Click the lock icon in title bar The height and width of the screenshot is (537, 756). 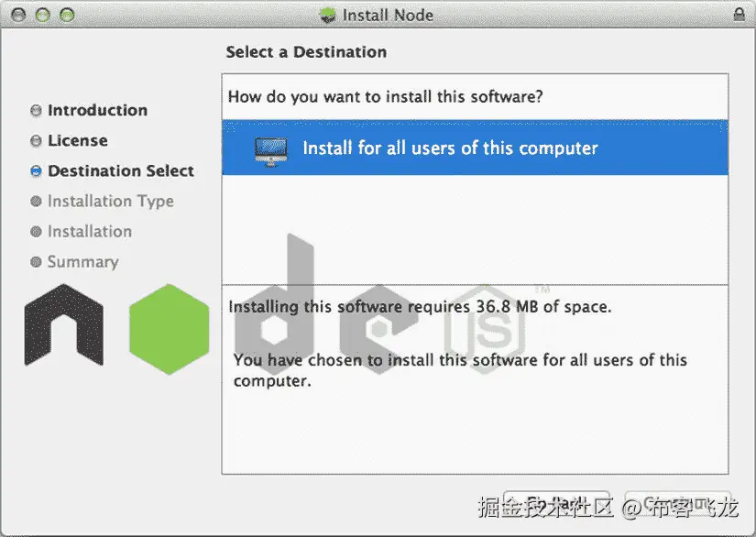739,14
